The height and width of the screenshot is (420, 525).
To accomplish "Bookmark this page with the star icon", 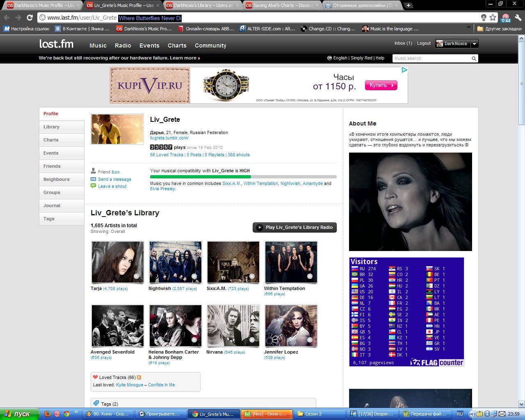I will click(493, 18).
